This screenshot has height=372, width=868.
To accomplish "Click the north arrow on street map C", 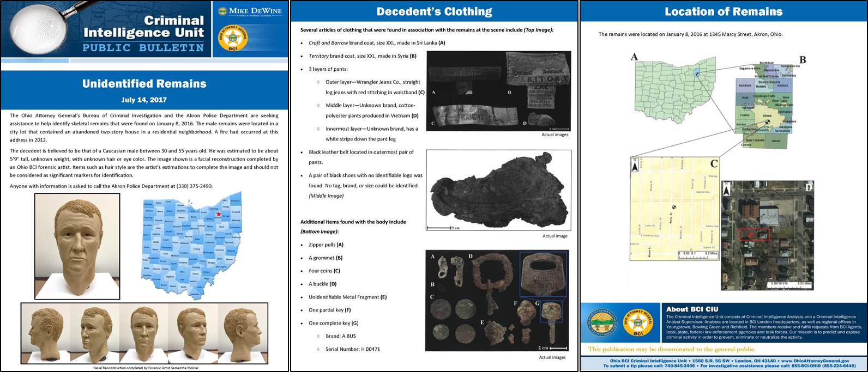I will (635, 164).
